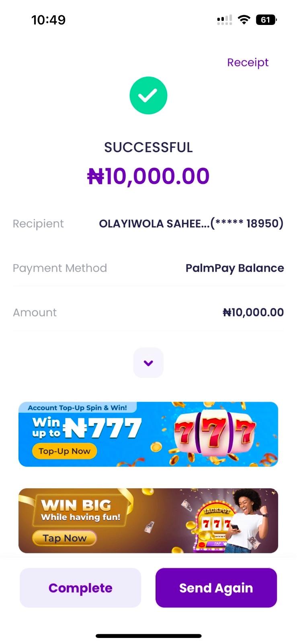The height and width of the screenshot is (644, 297).
Task: Tap the green success checkmark icon
Action: [x=148, y=96]
